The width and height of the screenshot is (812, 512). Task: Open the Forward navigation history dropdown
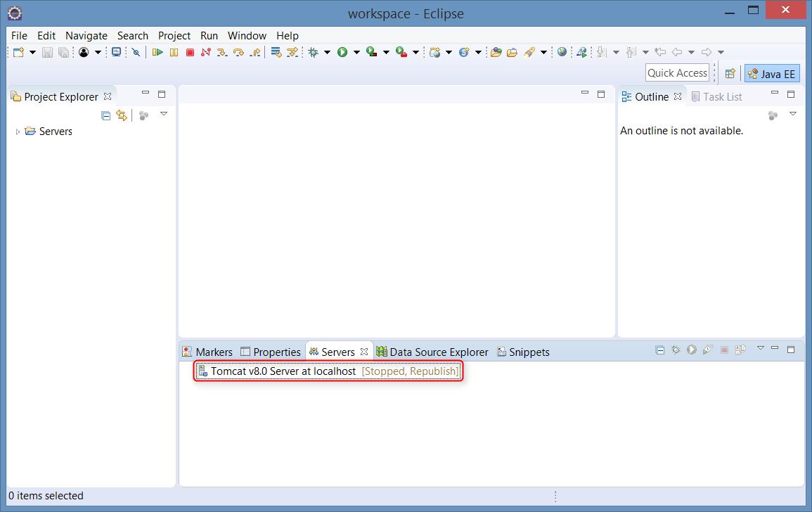721,52
